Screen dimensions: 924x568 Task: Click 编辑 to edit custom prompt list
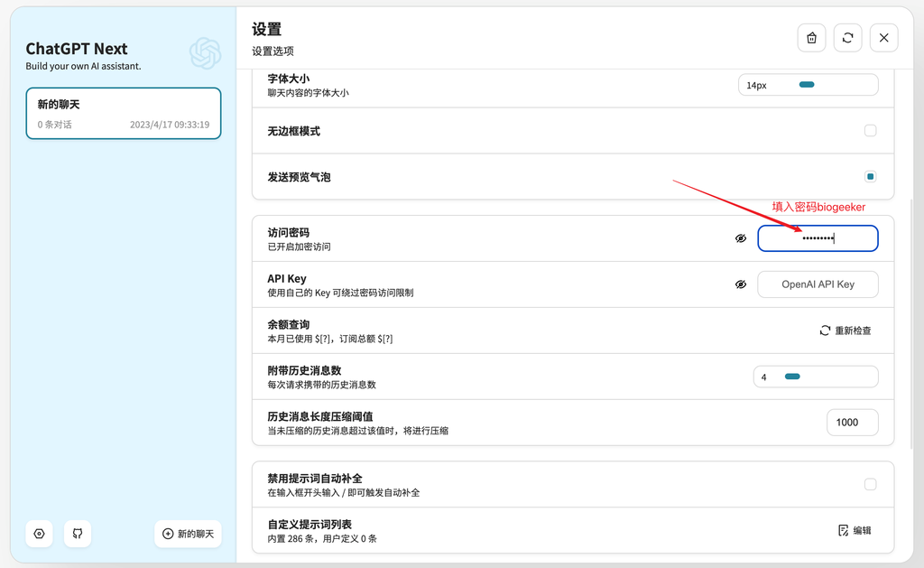(855, 530)
